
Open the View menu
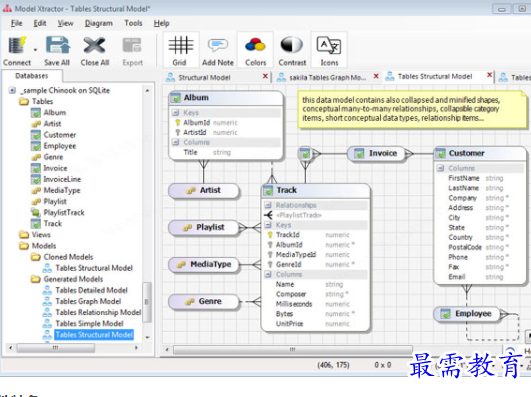click(65, 23)
